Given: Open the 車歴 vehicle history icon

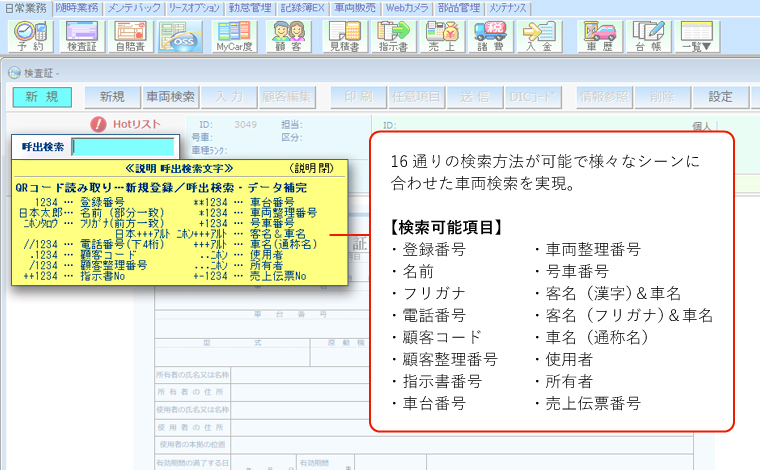Looking at the screenshot, I should [599, 36].
